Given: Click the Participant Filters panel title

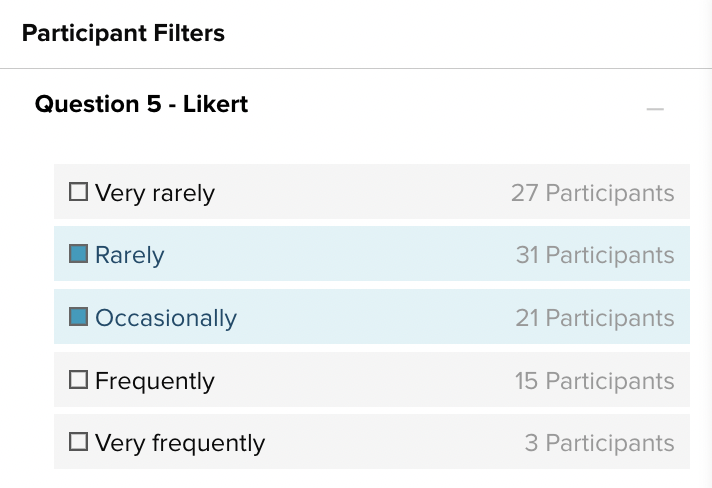Looking at the screenshot, I should [123, 34].
